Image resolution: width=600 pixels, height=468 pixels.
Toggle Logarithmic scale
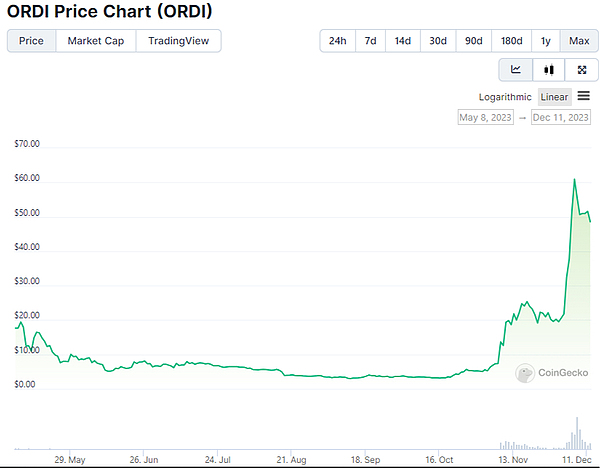point(506,97)
